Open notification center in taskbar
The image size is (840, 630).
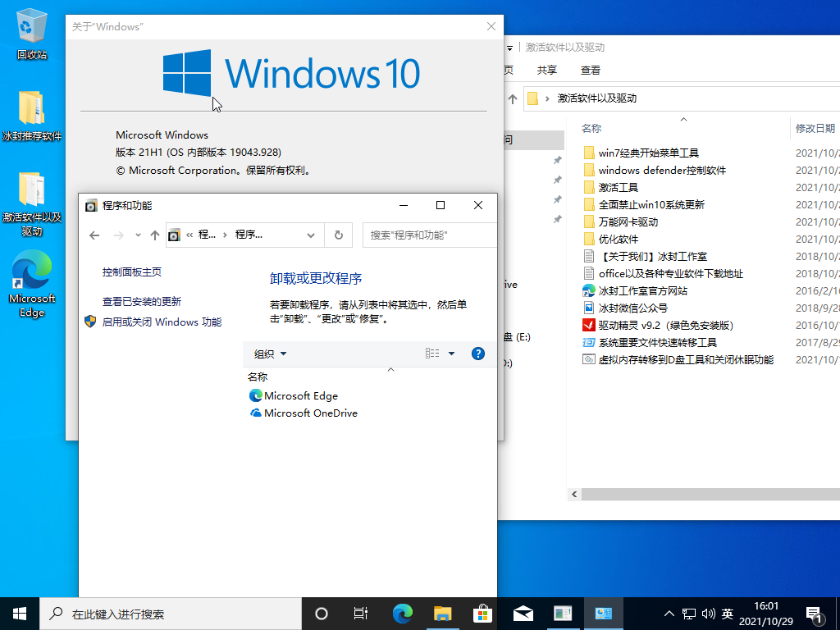click(x=815, y=615)
